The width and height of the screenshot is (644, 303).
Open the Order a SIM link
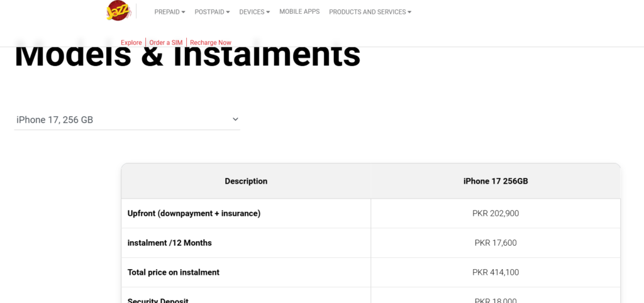click(x=166, y=43)
